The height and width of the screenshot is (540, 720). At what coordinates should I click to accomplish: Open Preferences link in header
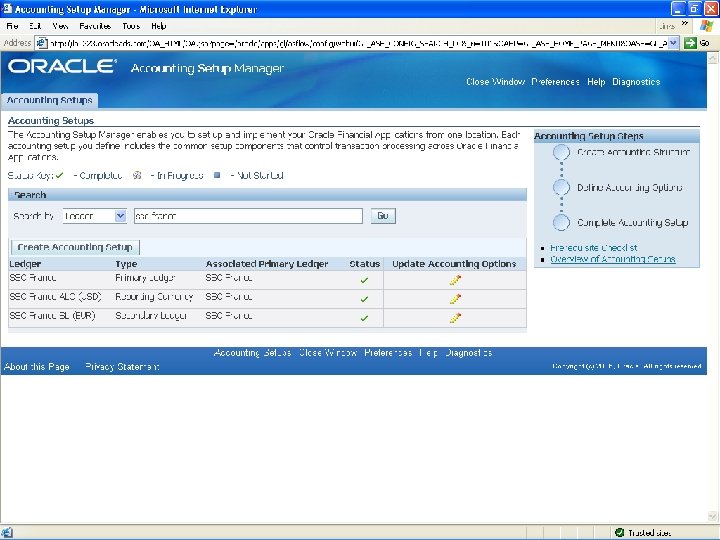tap(555, 82)
